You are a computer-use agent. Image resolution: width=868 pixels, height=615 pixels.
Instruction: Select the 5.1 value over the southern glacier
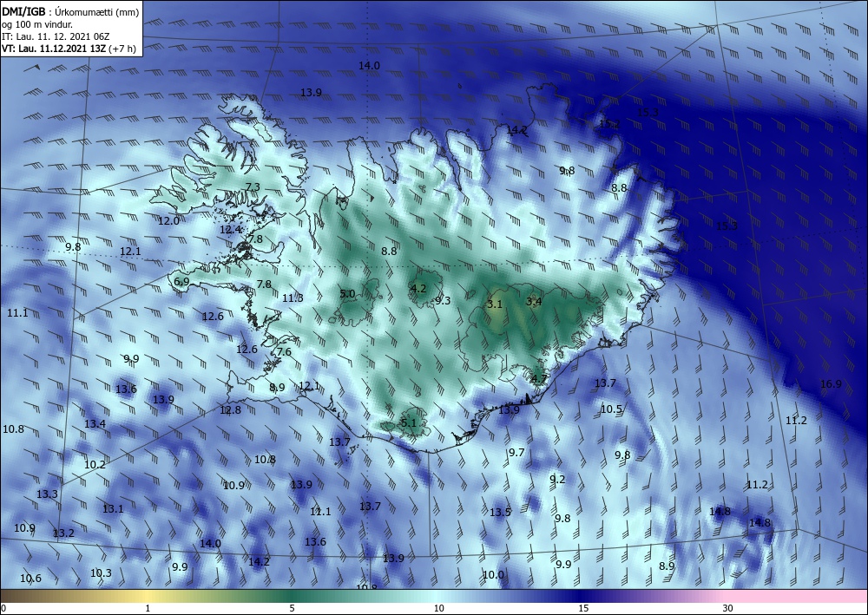pos(408,423)
